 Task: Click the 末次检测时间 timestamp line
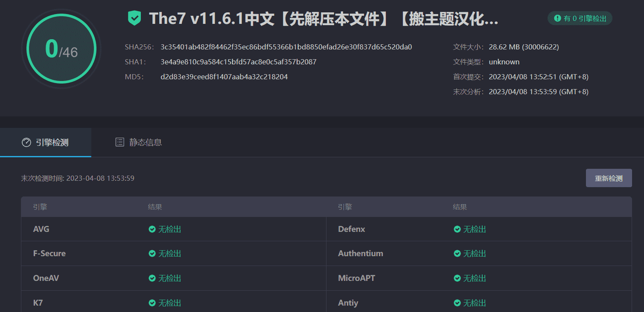coord(78,178)
